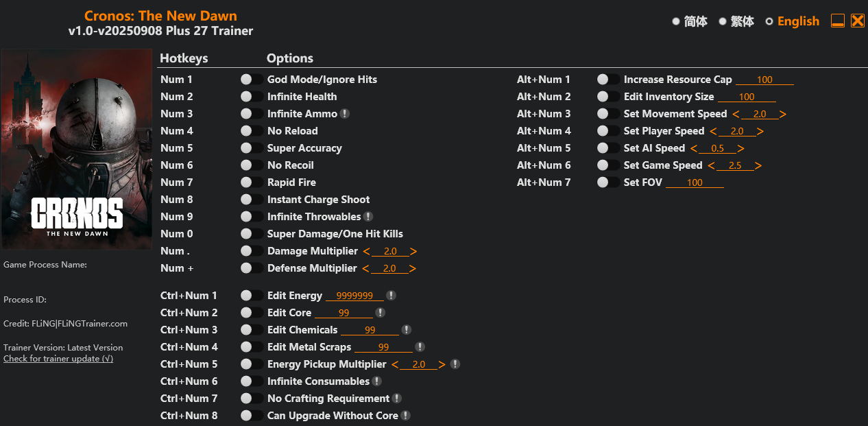Image resolution: width=868 pixels, height=426 pixels.
Task: Minimize the trainer window
Action: click(x=838, y=21)
